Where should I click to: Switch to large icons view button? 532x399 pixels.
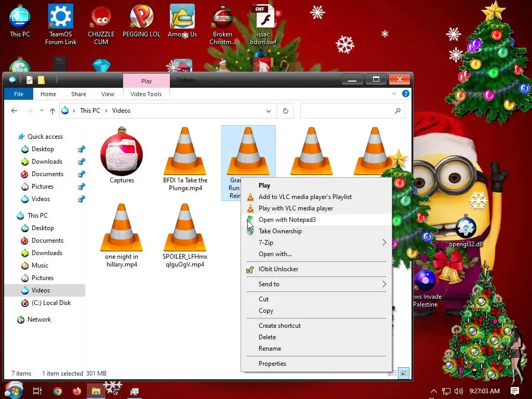404,373
